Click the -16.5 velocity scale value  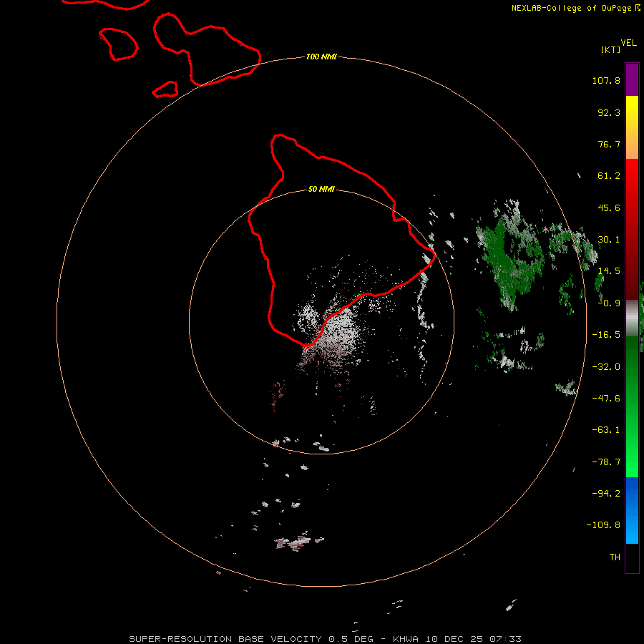tap(606, 335)
